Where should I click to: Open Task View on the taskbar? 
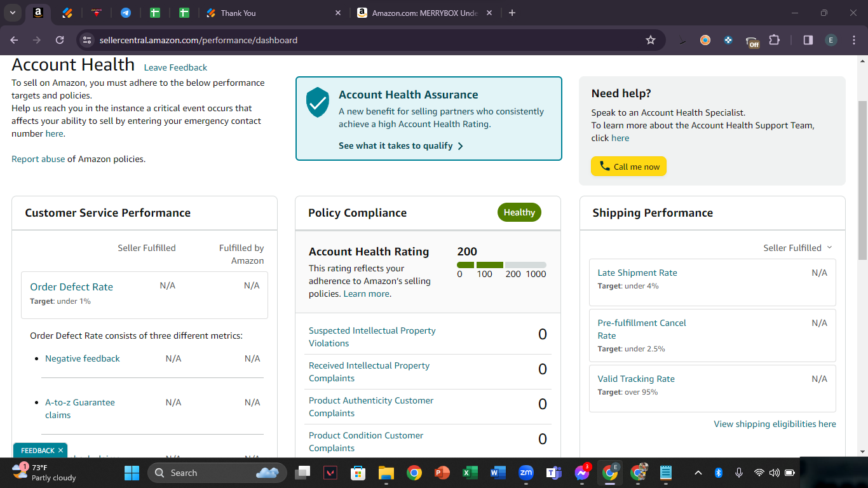[x=302, y=473]
